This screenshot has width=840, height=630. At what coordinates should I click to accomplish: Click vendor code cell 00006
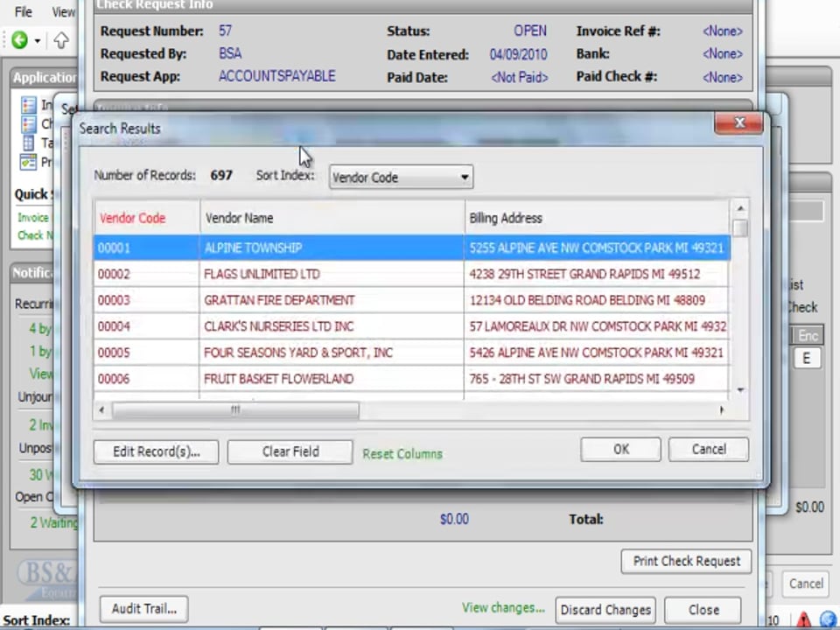coord(146,379)
